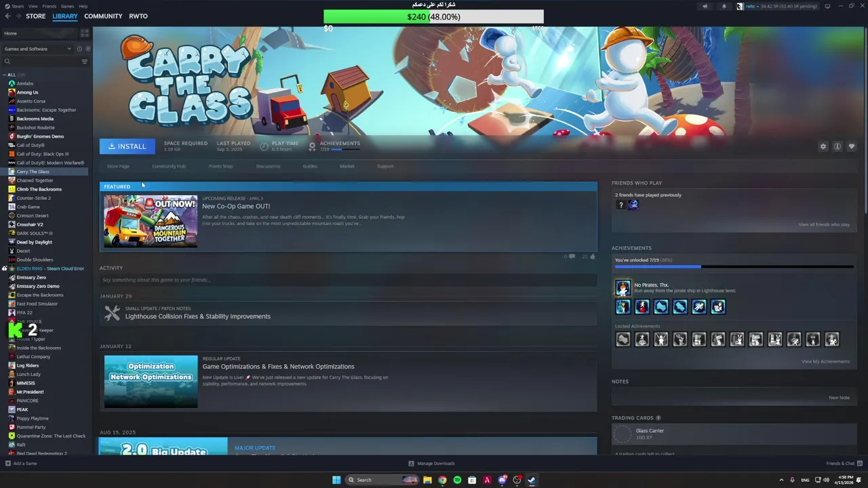
Task: Show hidden system tray icons chevron
Action: click(x=781, y=480)
